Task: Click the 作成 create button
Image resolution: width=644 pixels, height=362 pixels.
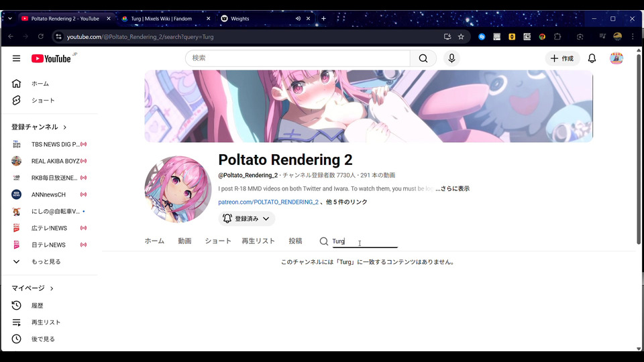Action: point(562,58)
